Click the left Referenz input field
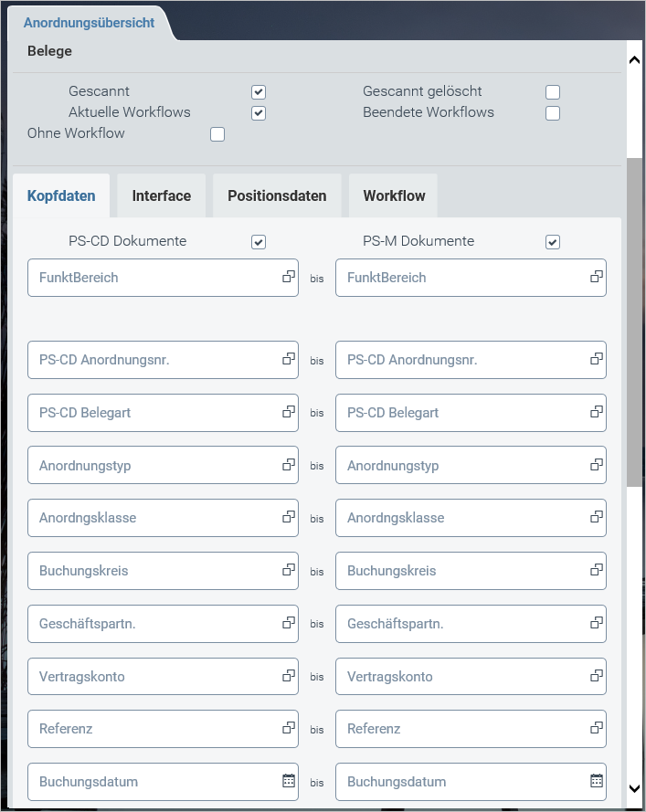 [155, 729]
